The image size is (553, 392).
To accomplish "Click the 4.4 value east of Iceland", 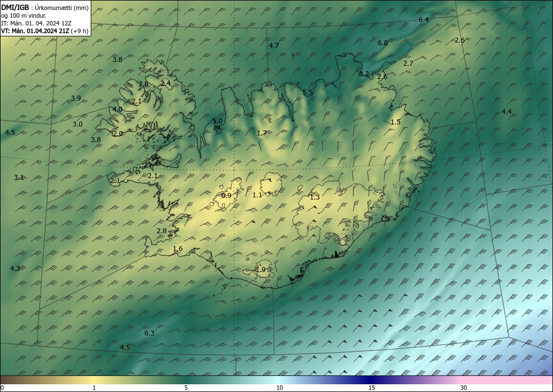I will point(507,111).
